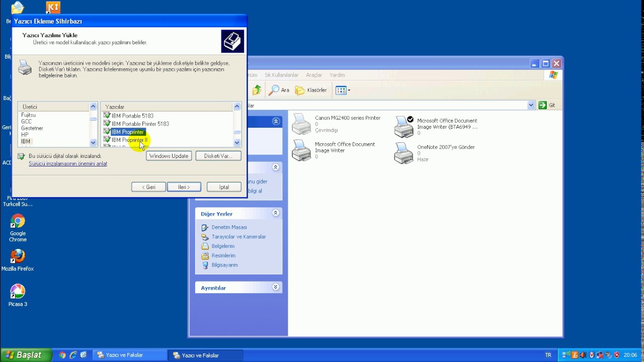Click Başlat start button
This screenshot has width=644, height=362.
(x=26, y=355)
